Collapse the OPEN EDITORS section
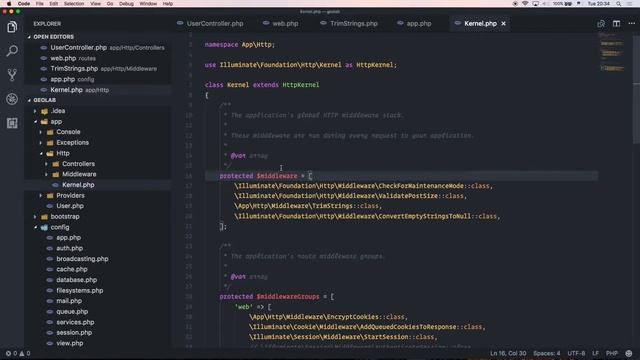 pyautogui.click(x=29, y=37)
